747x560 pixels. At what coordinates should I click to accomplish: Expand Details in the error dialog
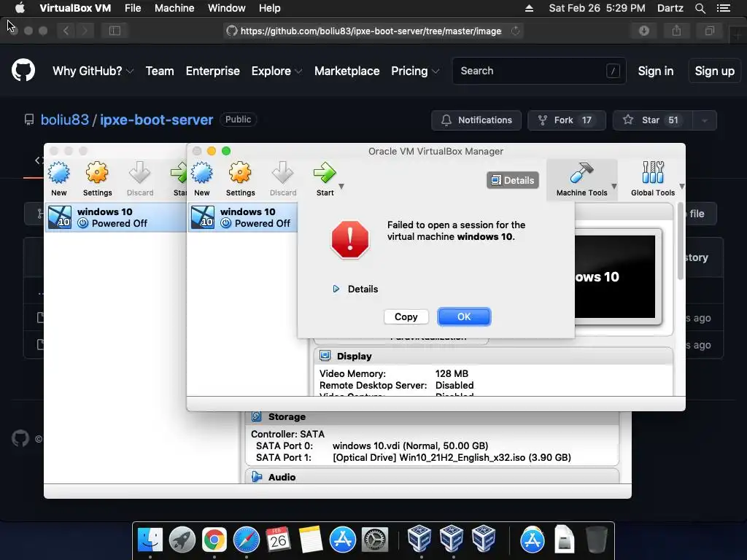355,289
